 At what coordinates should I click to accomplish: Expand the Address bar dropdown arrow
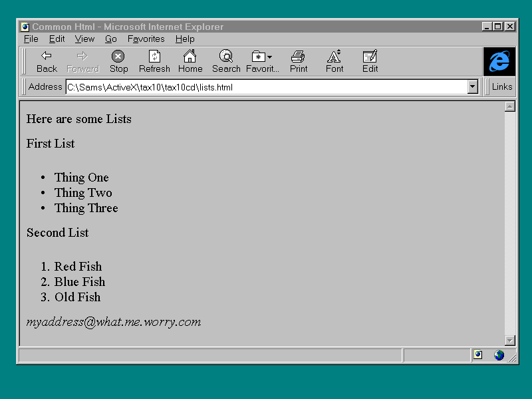click(x=473, y=86)
